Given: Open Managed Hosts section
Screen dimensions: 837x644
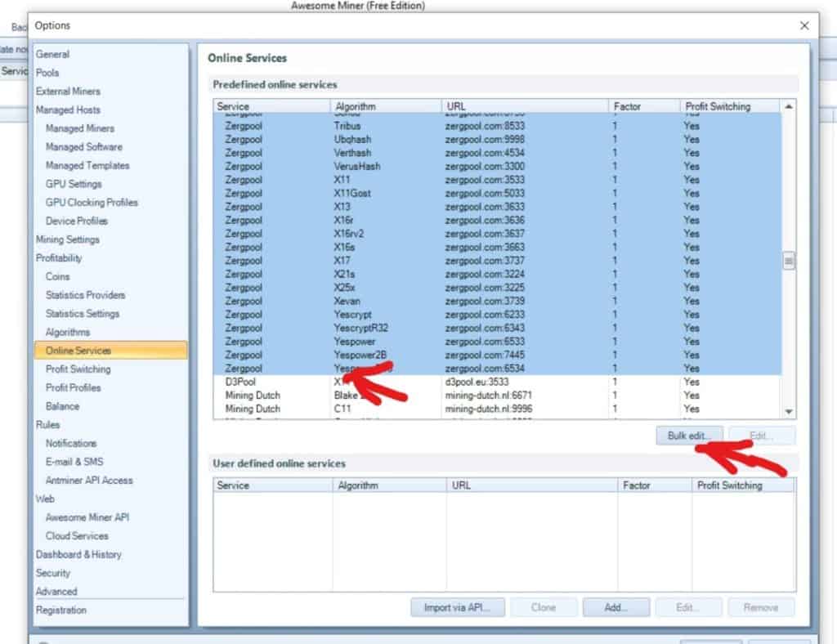Looking at the screenshot, I should (x=68, y=110).
